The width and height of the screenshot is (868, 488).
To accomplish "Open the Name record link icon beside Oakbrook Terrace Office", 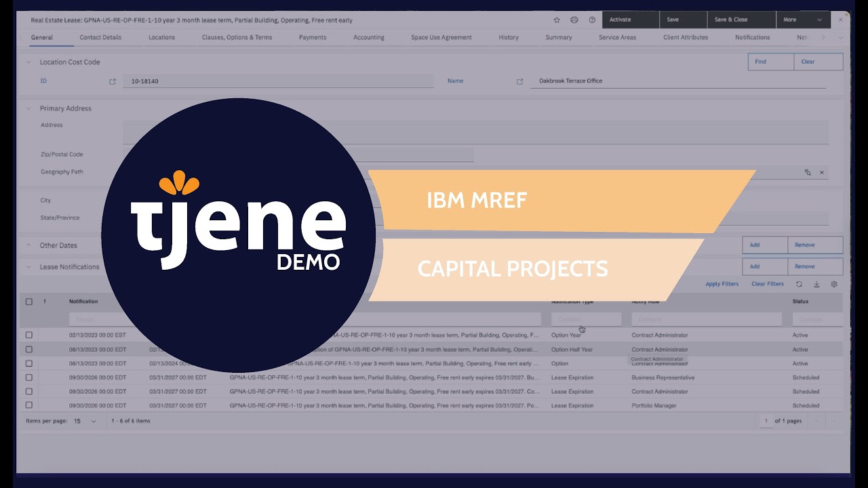I will coord(520,81).
